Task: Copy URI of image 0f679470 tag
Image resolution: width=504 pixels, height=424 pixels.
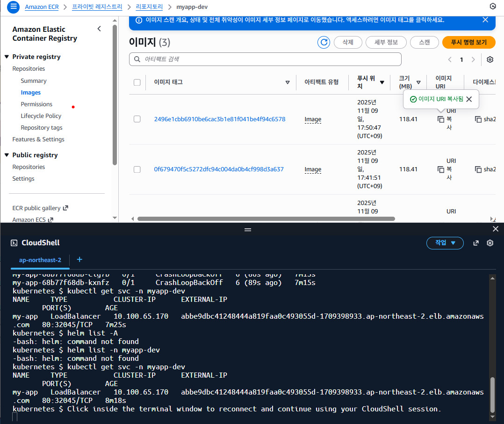Action: pos(441,169)
